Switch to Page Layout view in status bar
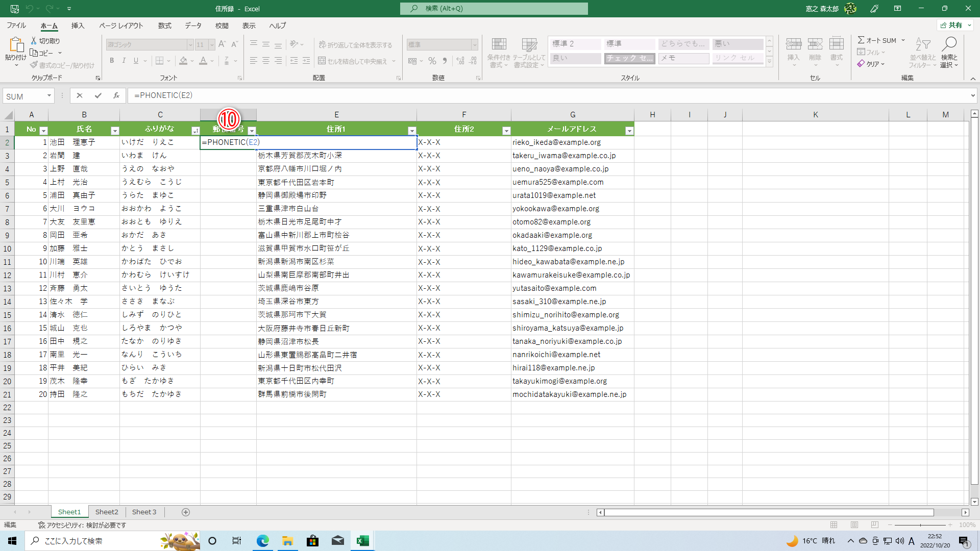980x551 pixels. point(854,525)
